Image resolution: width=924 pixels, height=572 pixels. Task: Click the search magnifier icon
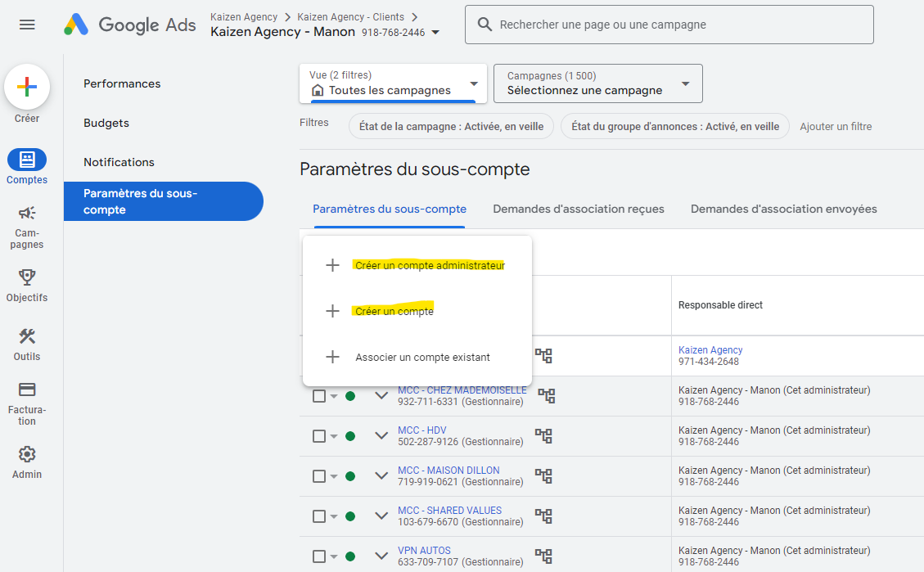[485, 25]
